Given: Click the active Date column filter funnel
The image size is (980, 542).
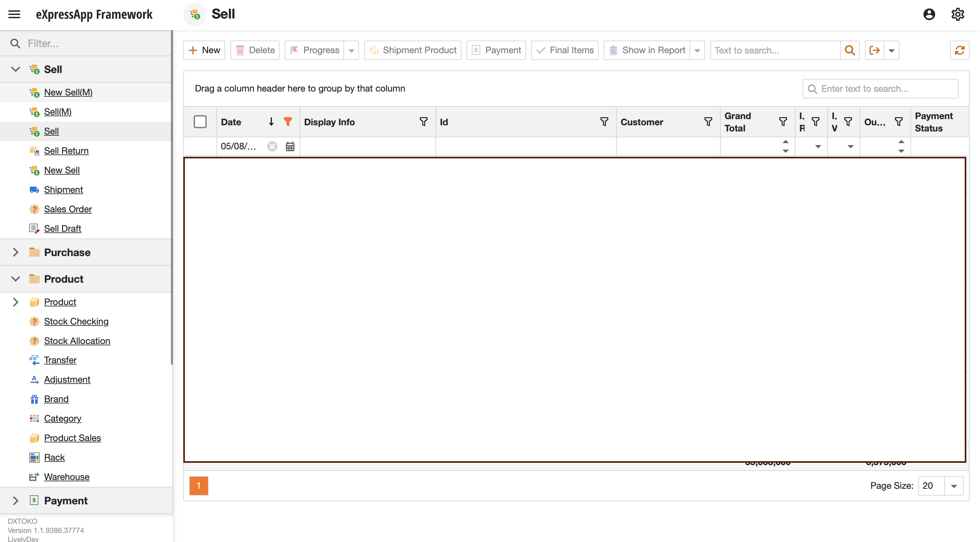Looking at the screenshot, I should click(x=288, y=122).
